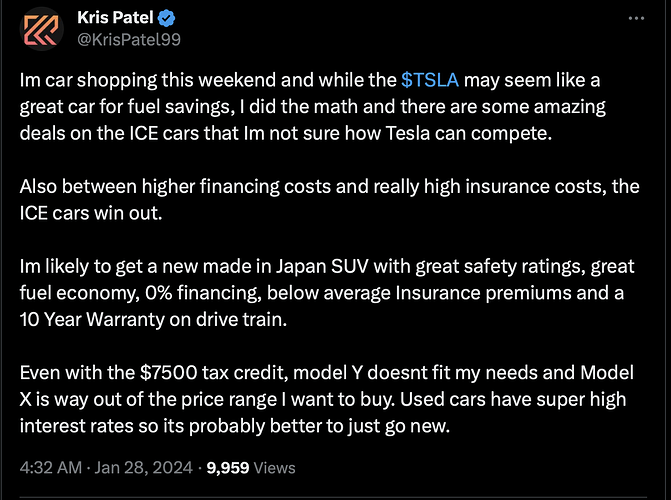Click the "$7500" amount in the last paragraph
This screenshot has width=671, height=500.
pyautogui.click(x=168, y=373)
